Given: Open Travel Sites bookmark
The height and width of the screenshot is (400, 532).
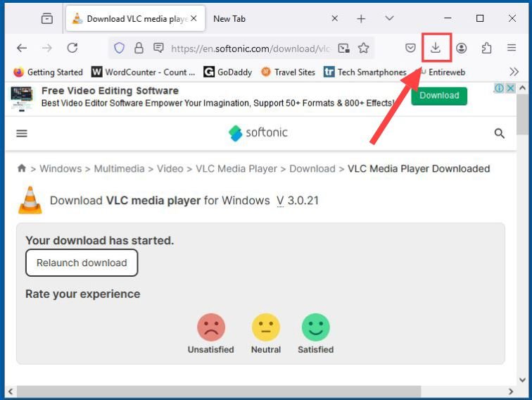Looking at the screenshot, I should pos(288,72).
